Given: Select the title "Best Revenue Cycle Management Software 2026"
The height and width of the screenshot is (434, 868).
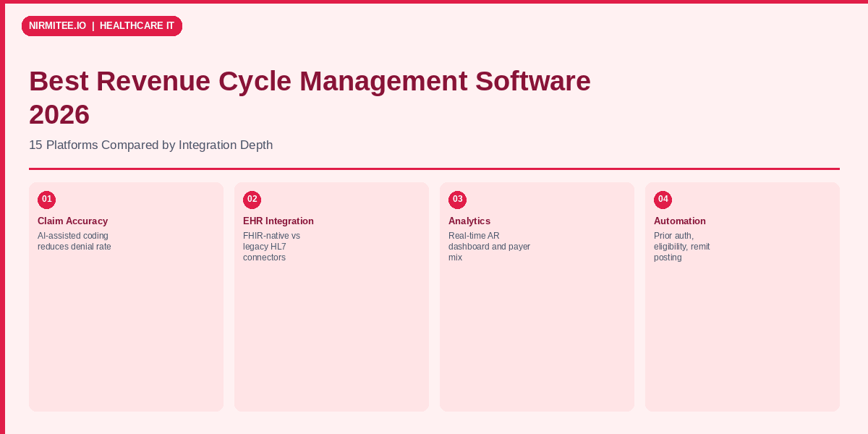Looking at the screenshot, I should 310,98.
